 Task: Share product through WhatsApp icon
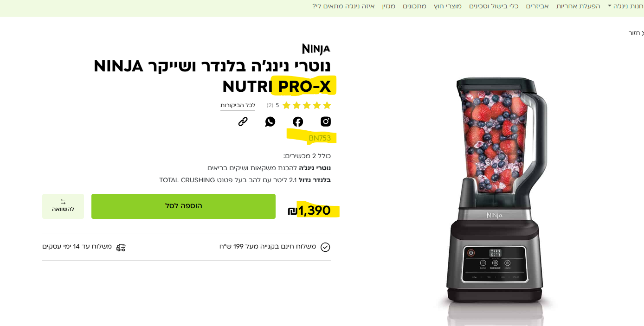270,121
